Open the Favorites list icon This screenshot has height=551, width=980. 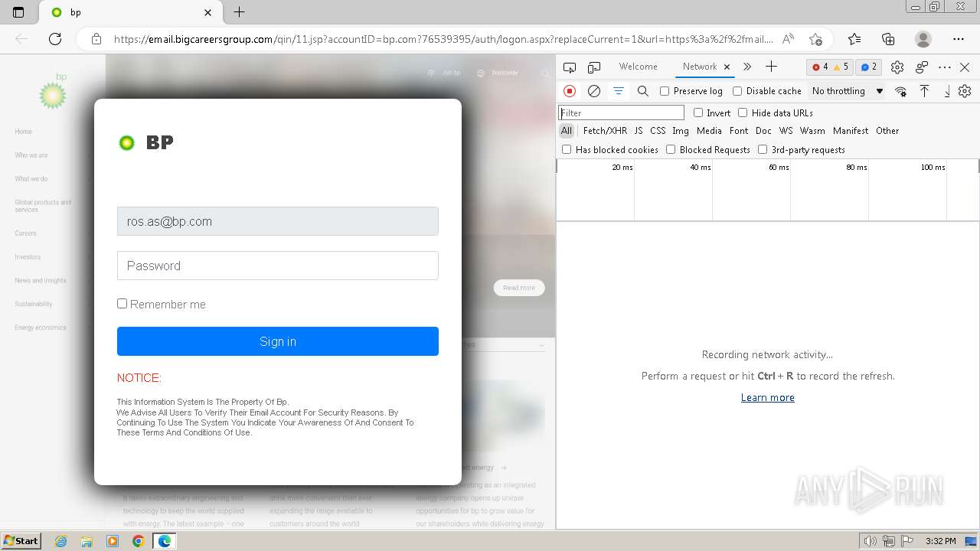pos(854,39)
